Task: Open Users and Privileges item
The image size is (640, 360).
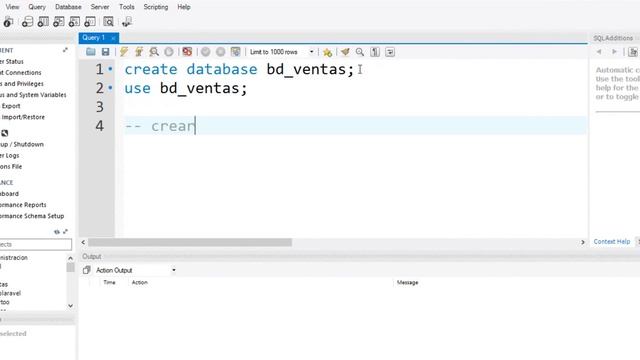Action: pyautogui.click(x=22, y=83)
